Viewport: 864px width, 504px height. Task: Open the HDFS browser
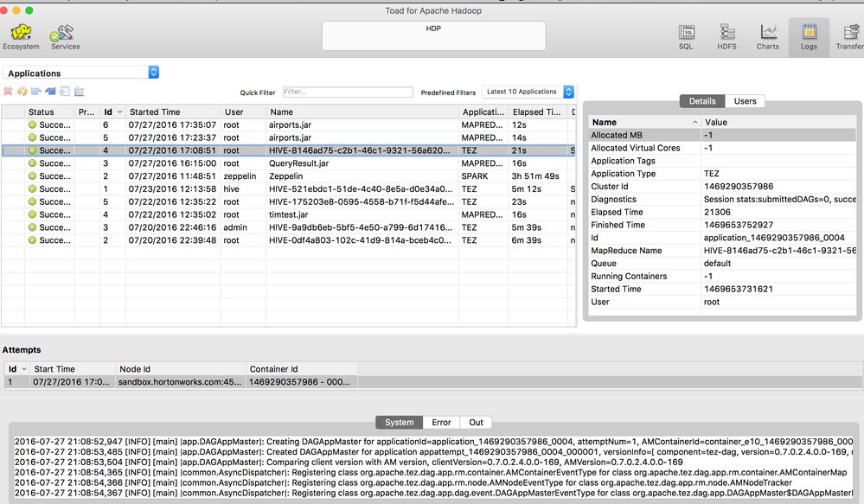[727, 36]
